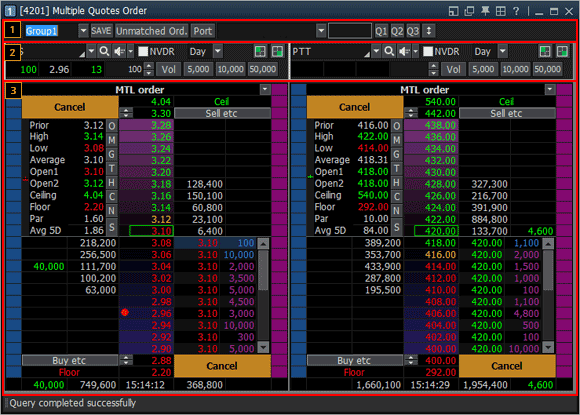Click the first layout grid icon in PTT panel
This screenshot has width=580, height=415.
coord(545,51)
